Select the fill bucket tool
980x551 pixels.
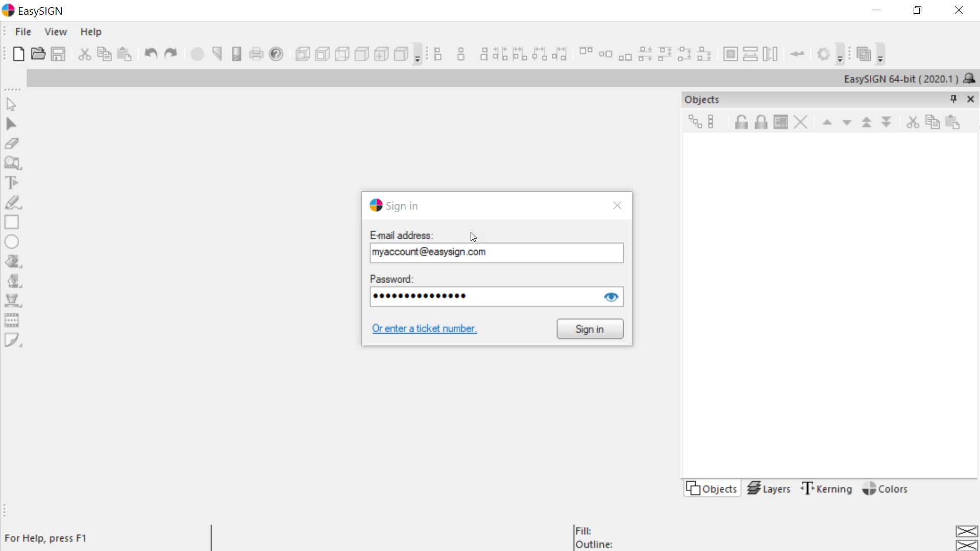coord(13,261)
